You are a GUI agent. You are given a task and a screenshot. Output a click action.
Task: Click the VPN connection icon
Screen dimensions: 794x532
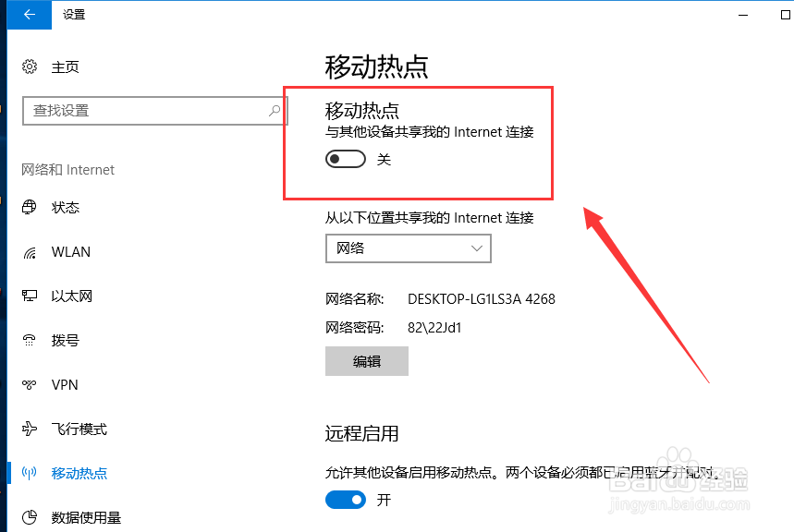[x=30, y=384]
